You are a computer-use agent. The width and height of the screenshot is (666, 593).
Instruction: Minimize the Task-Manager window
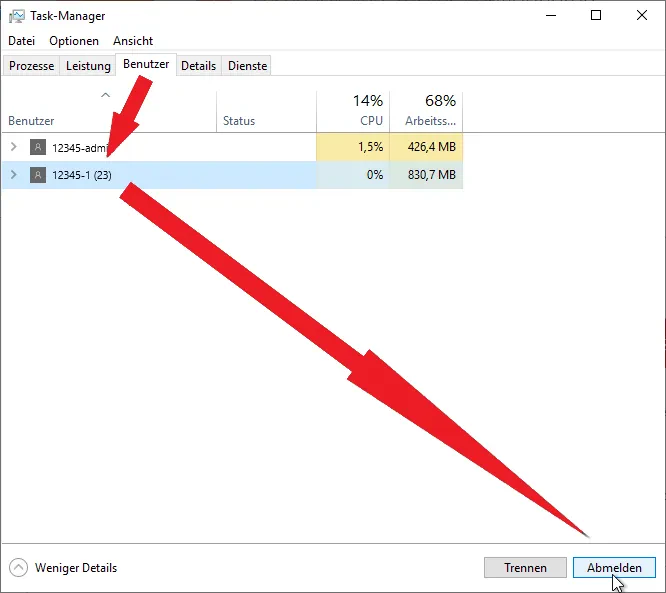(551, 16)
